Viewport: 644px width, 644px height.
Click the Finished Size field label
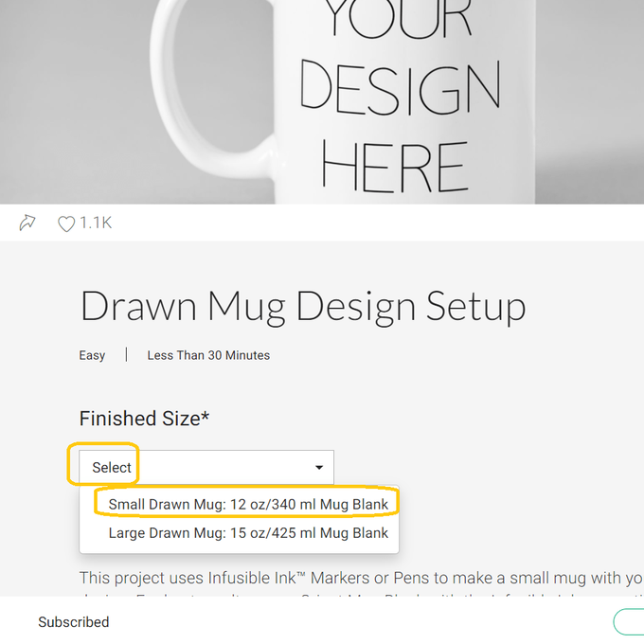[144, 418]
